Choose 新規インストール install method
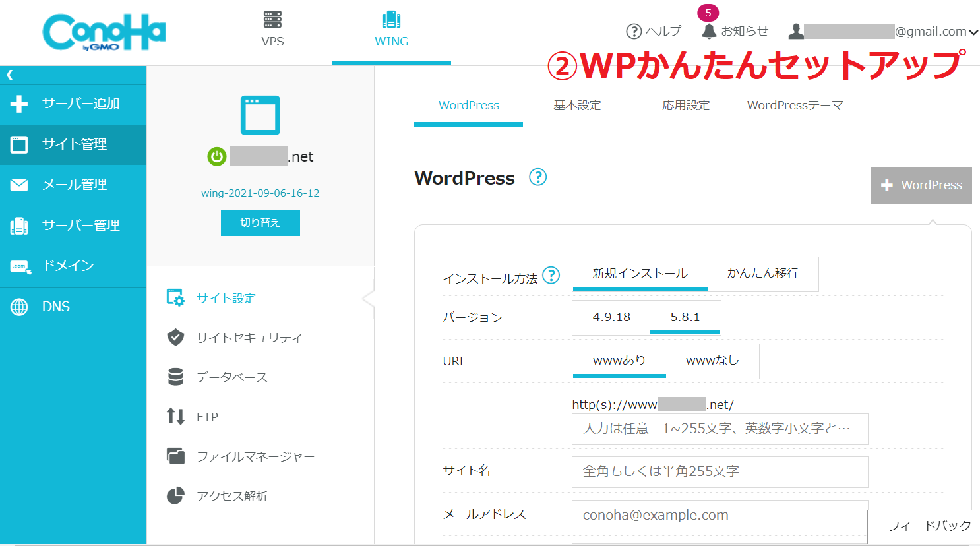The image size is (980, 546). [x=640, y=274]
